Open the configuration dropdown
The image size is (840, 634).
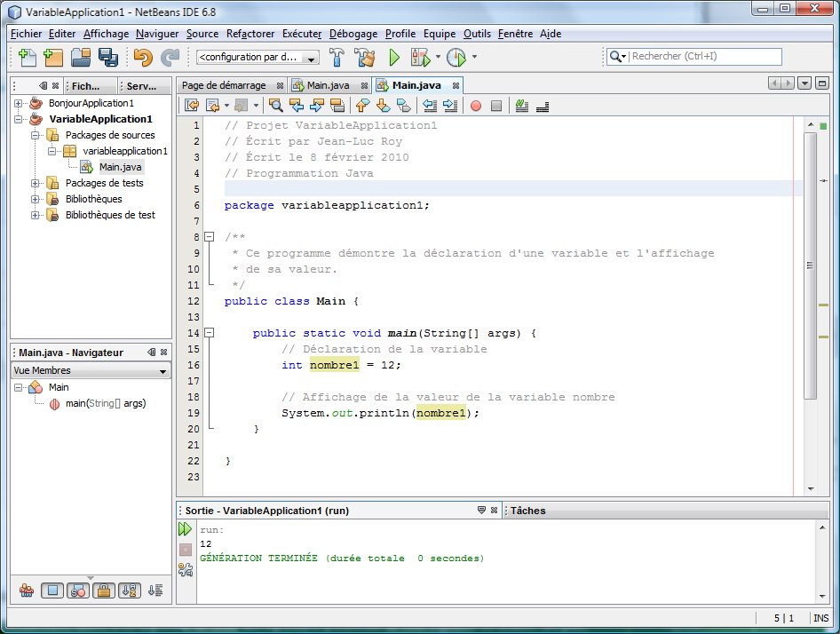[258, 58]
